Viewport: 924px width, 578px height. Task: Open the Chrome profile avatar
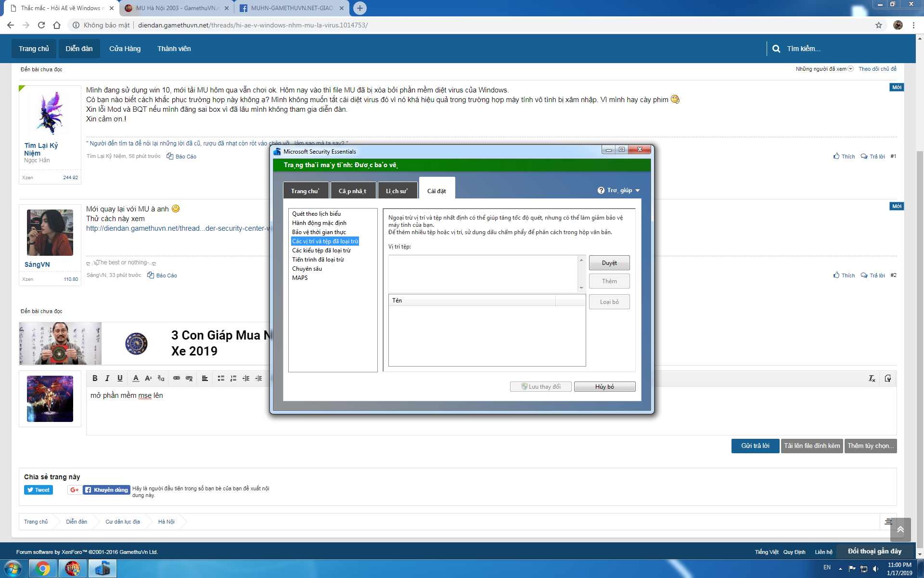[898, 25]
